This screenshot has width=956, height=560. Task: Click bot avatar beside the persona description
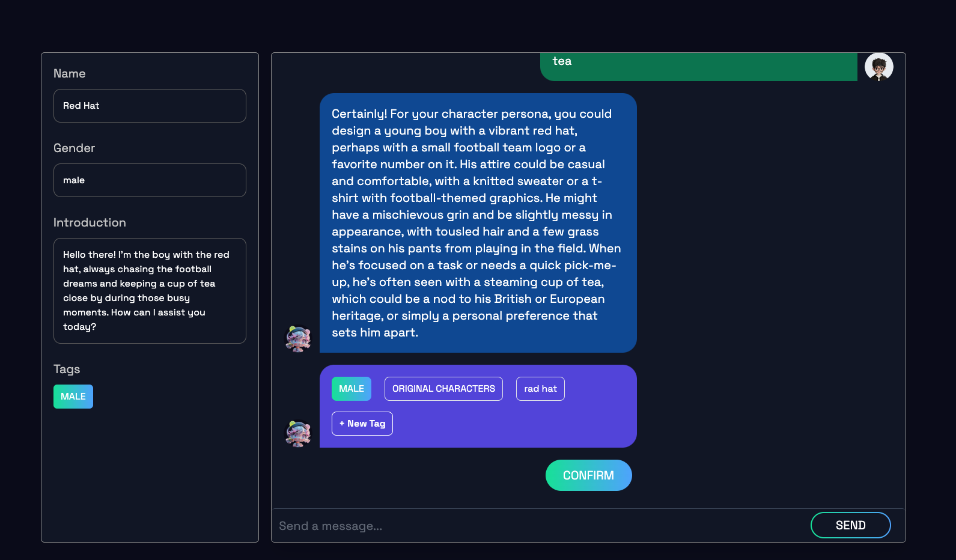pos(298,338)
